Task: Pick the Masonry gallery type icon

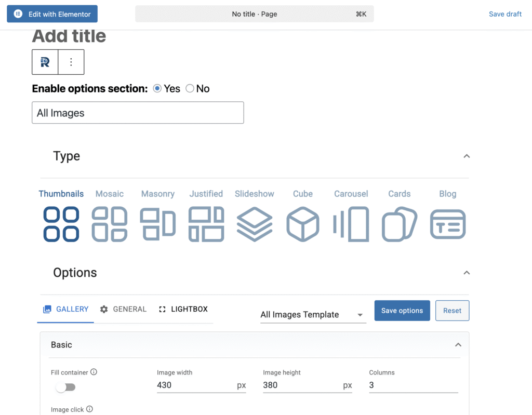Action: [x=158, y=224]
